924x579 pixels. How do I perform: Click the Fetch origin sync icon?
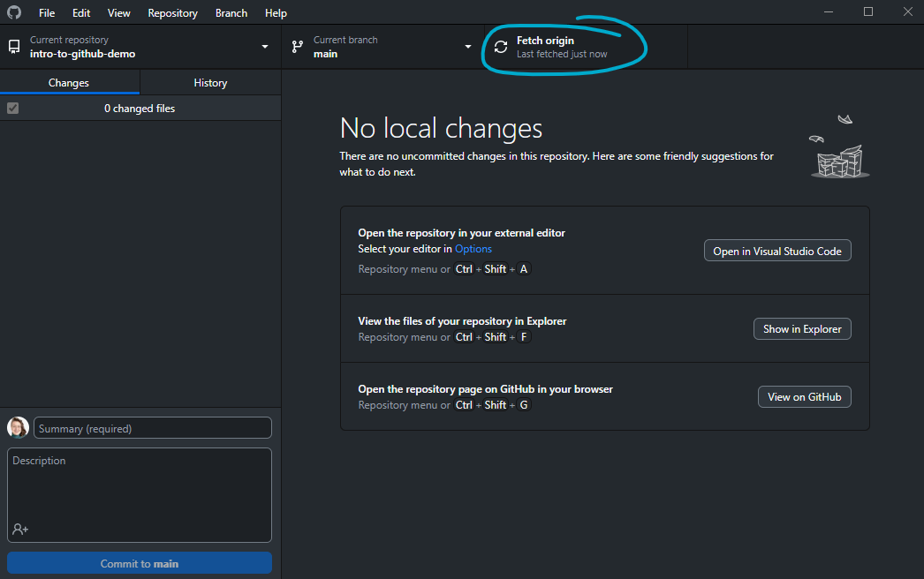coord(501,47)
